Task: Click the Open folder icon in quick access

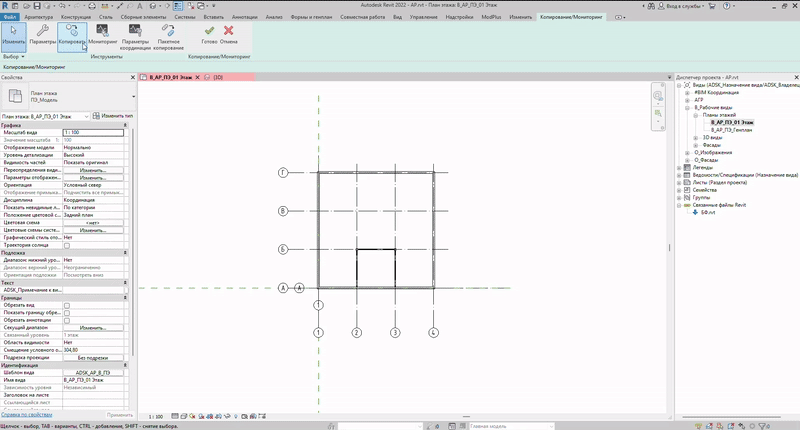Action: (x=27, y=6)
